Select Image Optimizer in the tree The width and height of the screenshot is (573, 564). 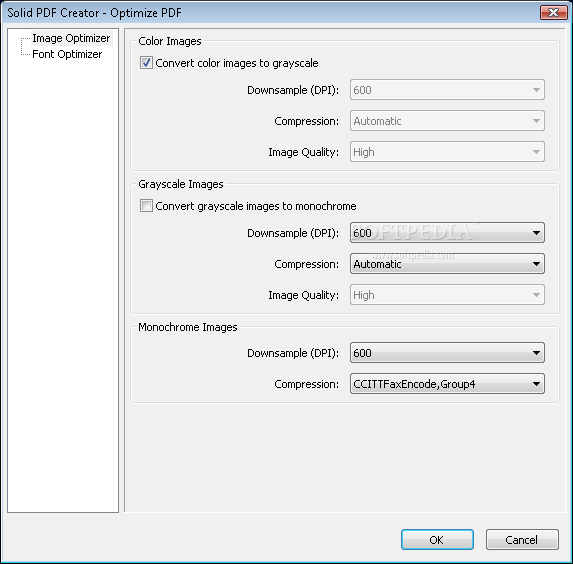click(x=71, y=38)
